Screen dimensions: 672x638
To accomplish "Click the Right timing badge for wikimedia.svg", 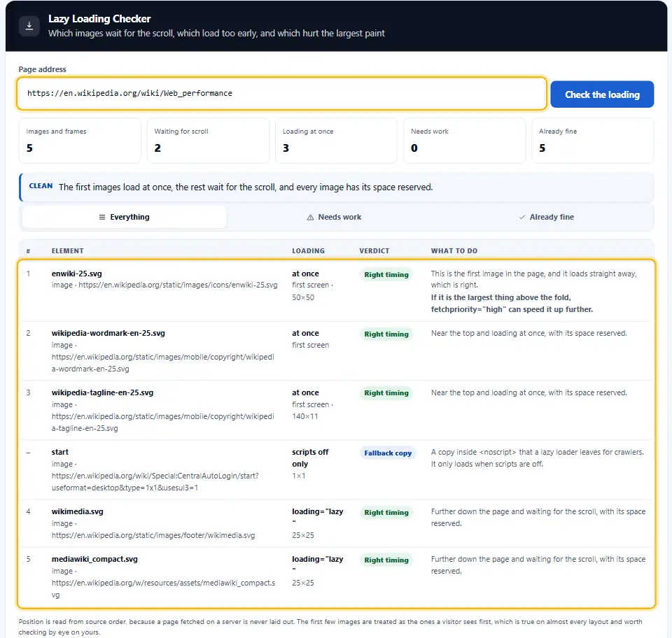I will coord(386,513).
